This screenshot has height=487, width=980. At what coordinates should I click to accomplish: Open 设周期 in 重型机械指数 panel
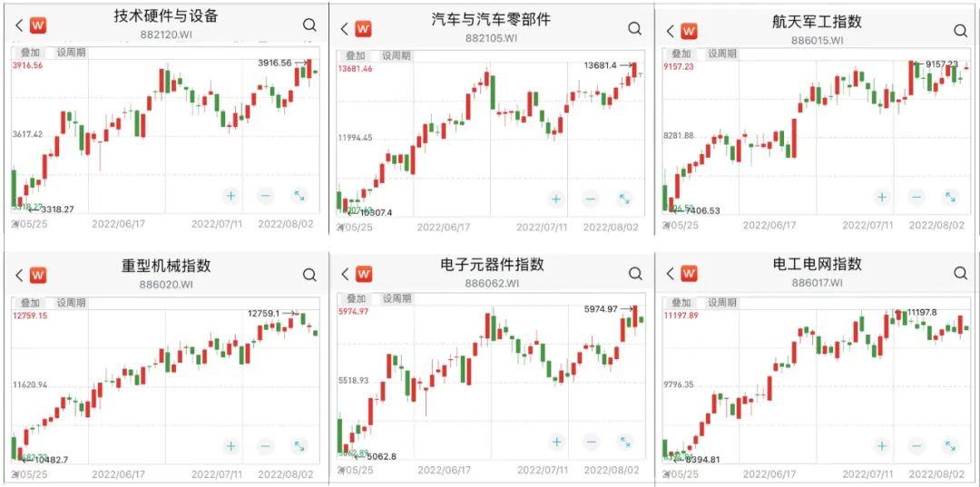[x=71, y=303]
